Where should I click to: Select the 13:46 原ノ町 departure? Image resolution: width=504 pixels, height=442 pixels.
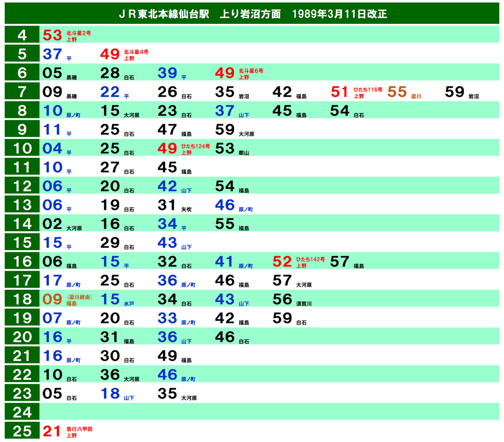coord(234,205)
